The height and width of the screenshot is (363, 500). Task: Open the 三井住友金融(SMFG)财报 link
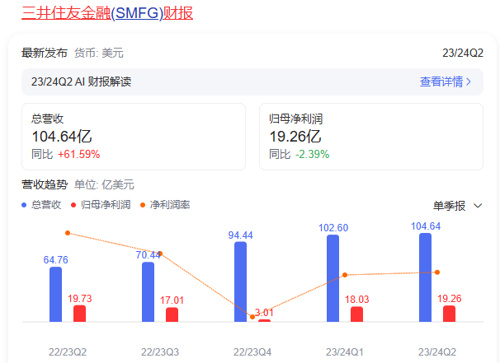(107, 13)
